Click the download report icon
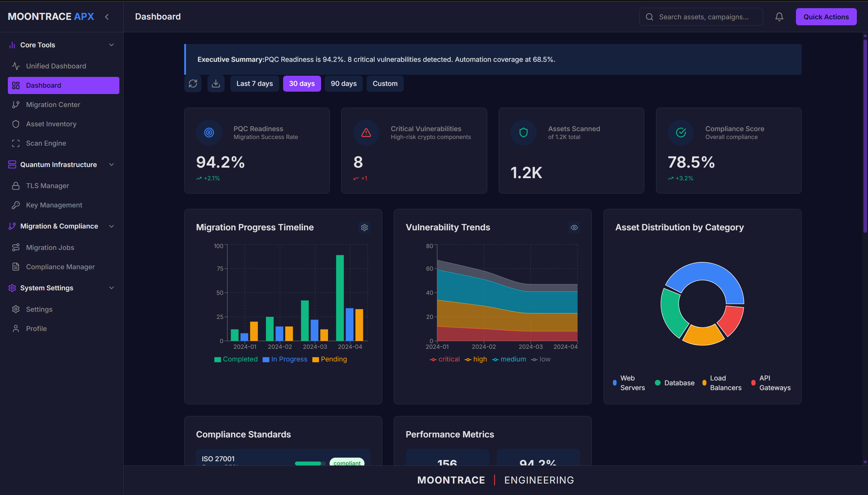Screen dimensions: 868x495 [x=216, y=84]
